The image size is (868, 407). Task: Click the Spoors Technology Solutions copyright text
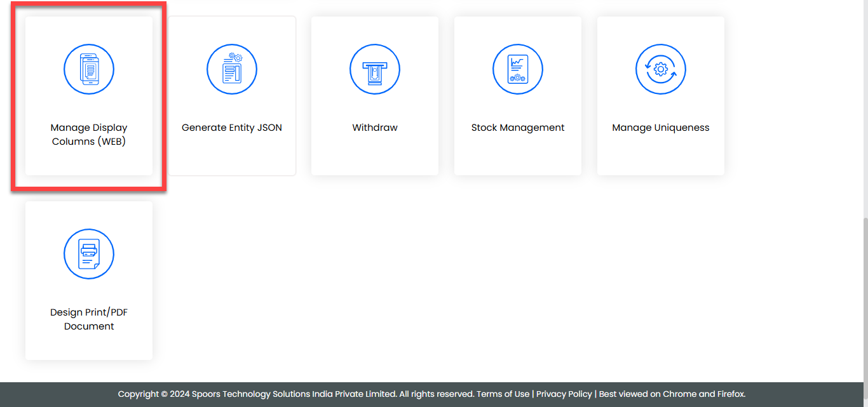coord(295,394)
